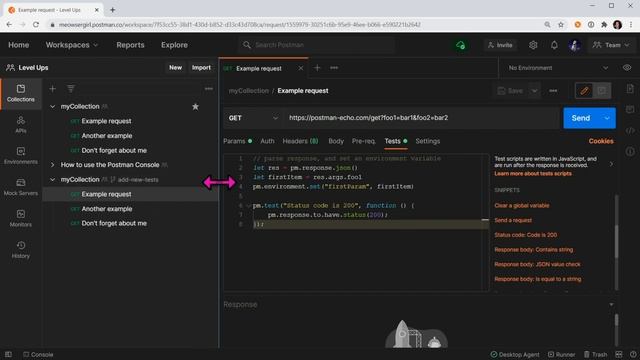Screen dimensions: 640x360
Task: Switch to the Params tab
Action: point(238,141)
